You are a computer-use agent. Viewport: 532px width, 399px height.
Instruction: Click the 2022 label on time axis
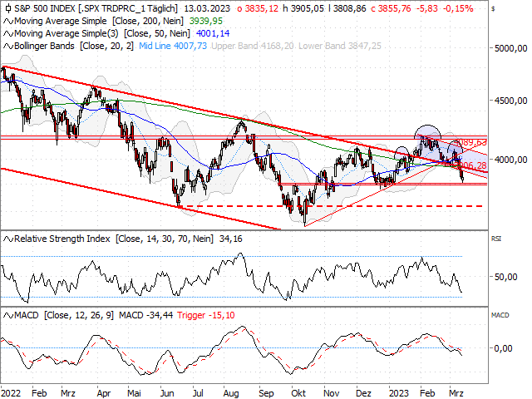pos(11,393)
